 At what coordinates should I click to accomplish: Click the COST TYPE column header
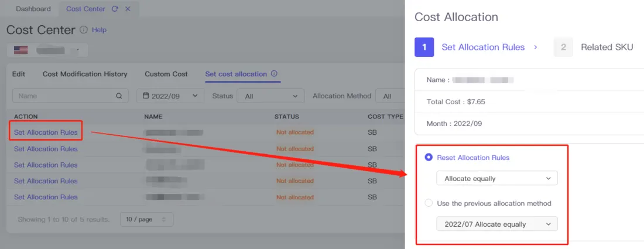tap(385, 117)
